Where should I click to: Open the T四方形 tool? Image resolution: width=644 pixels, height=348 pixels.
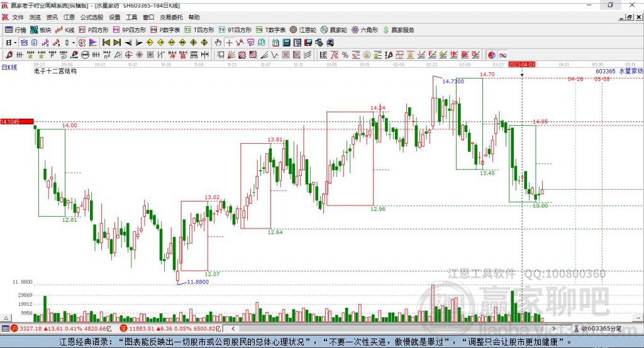pos(199,30)
